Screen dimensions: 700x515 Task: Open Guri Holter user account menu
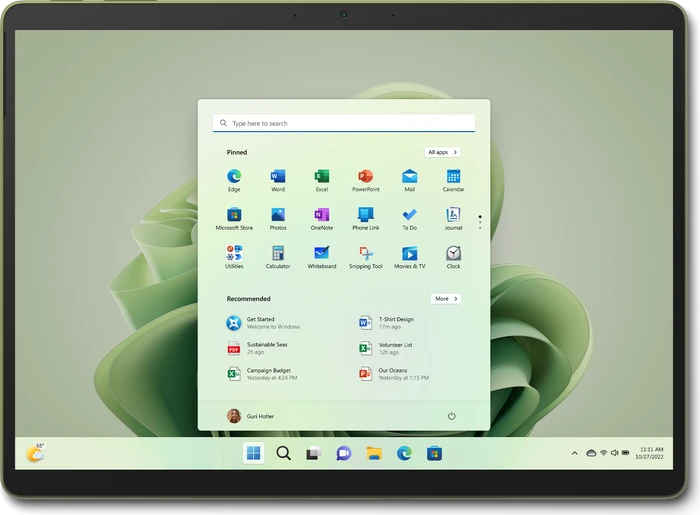pyautogui.click(x=250, y=416)
